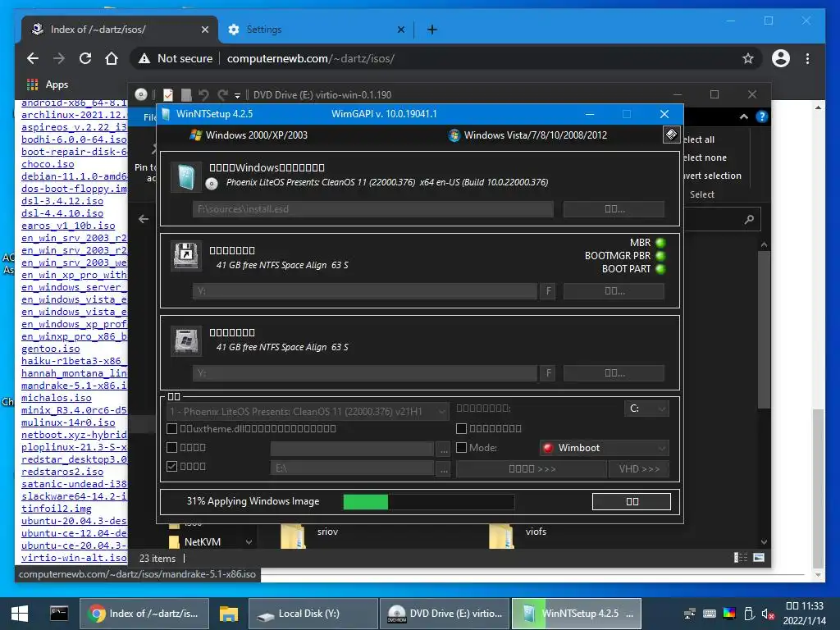Click F button beside installation drive path
This screenshot has height=630, width=840.
click(548, 373)
